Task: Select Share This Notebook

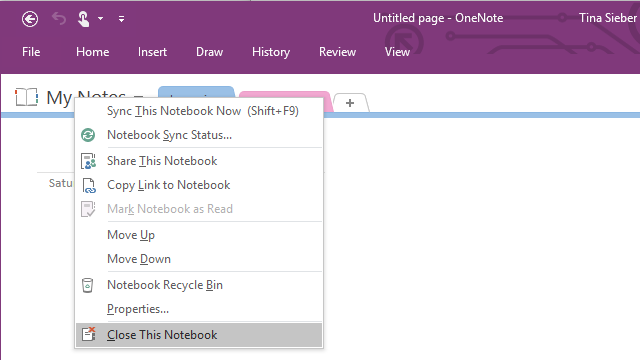Action: [x=199, y=161]
